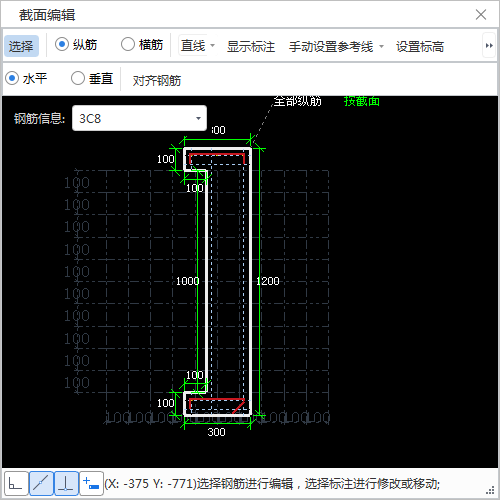This screenshot has height=500, width=500.
Task: Click the add offset plus icon
Action: pos(91,483)
